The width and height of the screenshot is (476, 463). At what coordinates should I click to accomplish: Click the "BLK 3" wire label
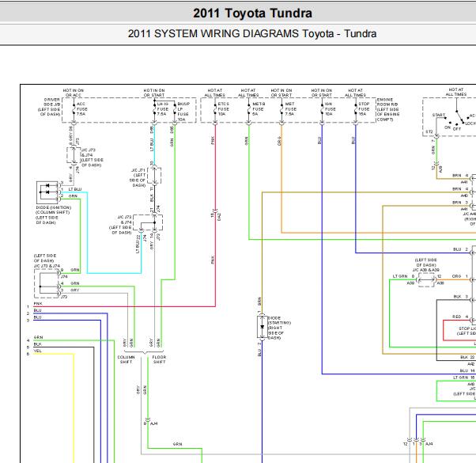pyautogui.click(x=461, y=296)
